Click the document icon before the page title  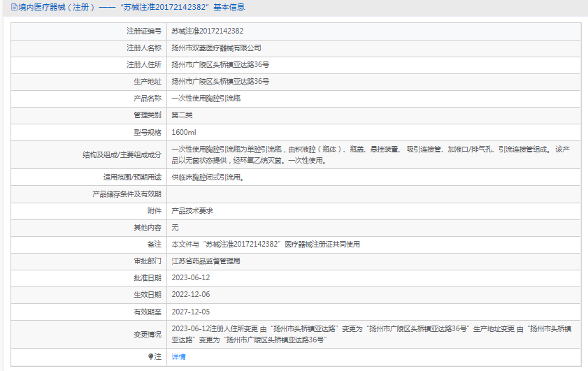(x=14, y=7)
